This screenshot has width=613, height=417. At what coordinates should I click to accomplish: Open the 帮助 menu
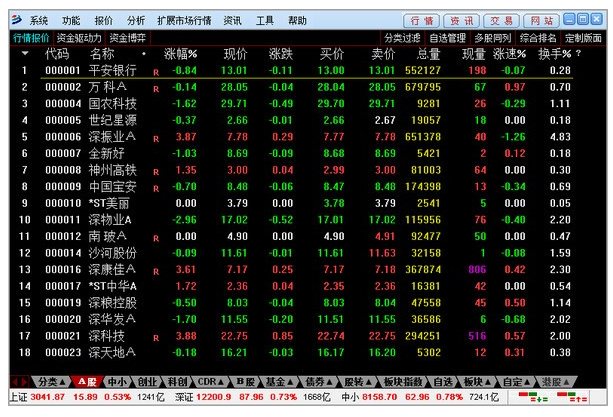297,20
